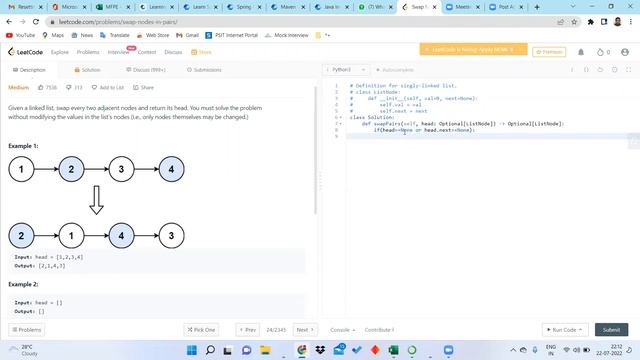Image resolution: width=640 pixels, height=360 pixels.
Task: Open the Contest menu item
Action: point(147,52)
